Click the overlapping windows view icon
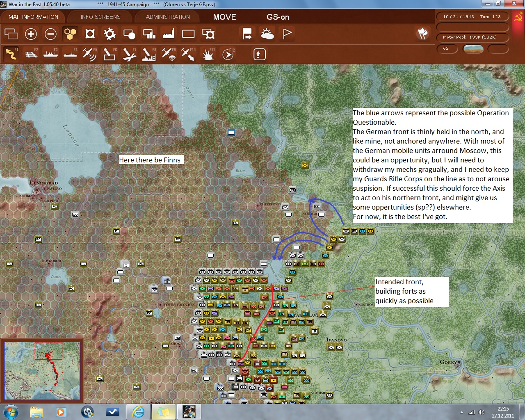 tap(11, 34)
